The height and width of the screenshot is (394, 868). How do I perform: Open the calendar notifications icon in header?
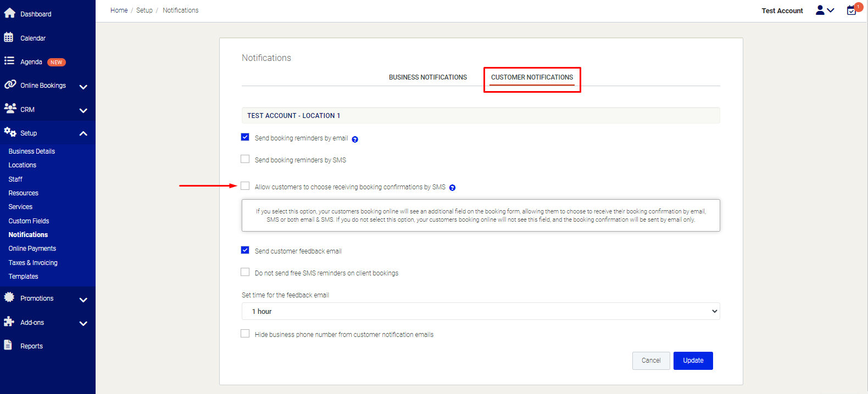pyautogui.click(x=853, y=9)
